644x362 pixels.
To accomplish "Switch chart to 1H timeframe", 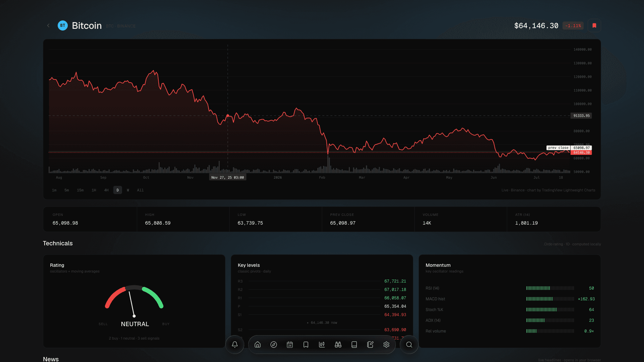I will [94, 190].
